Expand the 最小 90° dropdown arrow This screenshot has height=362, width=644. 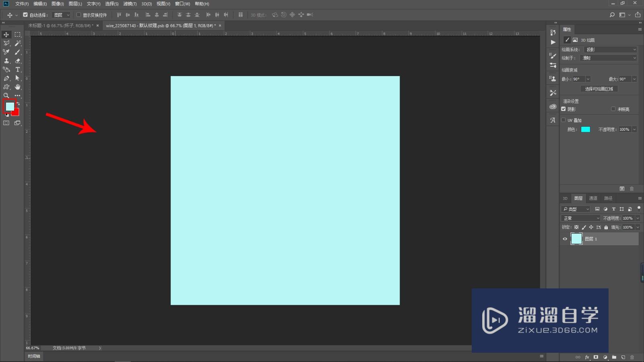pyautogui.click(x=588, y=79)
